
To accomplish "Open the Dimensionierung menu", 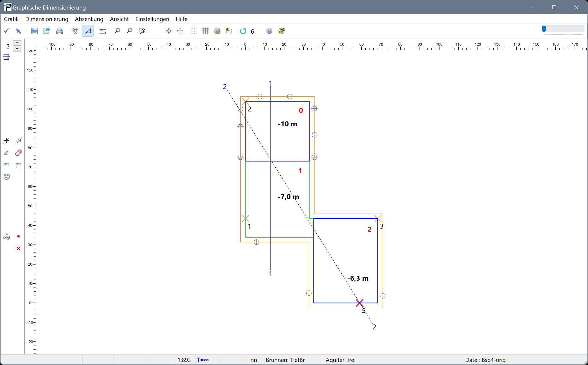I will point(46,19).
